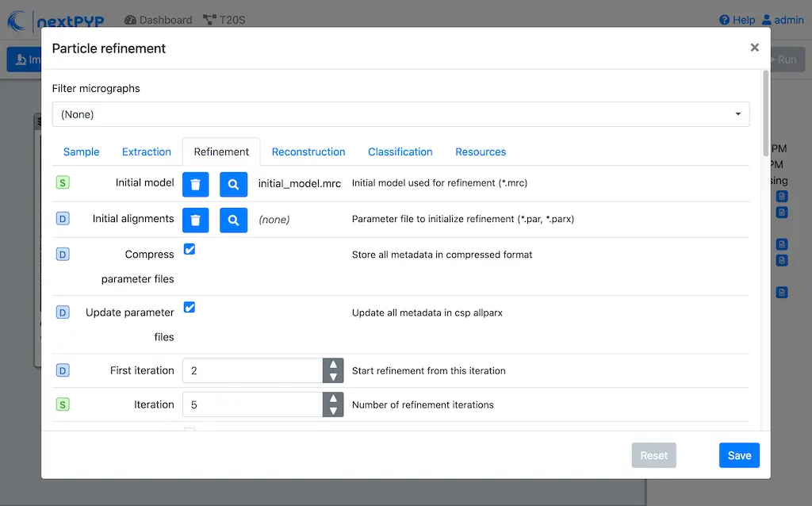Adjust Iteration count stepper arrows
Screen dimensions: 812x506
[333, 404]
